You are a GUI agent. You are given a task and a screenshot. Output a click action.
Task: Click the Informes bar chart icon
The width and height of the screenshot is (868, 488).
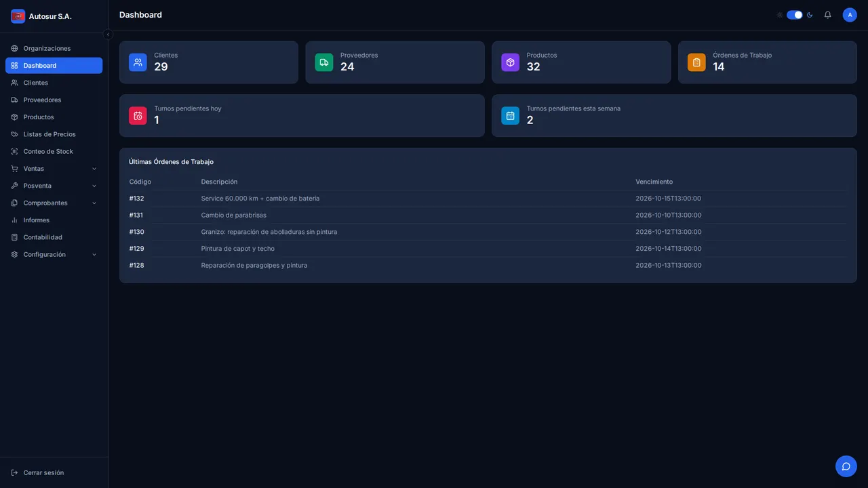14,220
